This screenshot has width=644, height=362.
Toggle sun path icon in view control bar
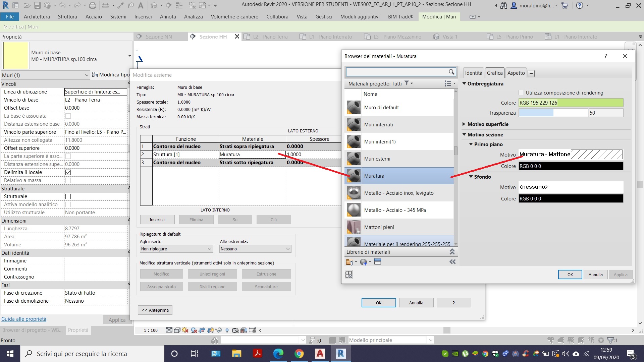(x=185, y=330)
